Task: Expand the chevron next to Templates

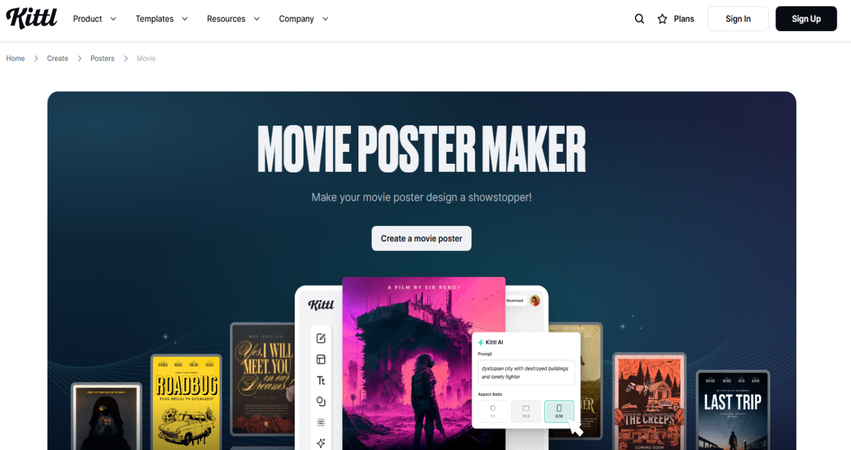Action: click(x=185, y=19)
